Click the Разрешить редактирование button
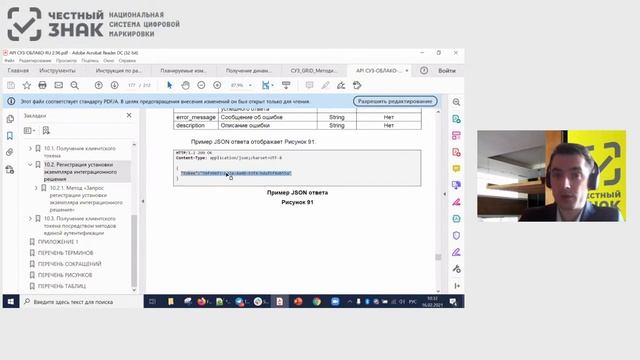 pos(395,101)
